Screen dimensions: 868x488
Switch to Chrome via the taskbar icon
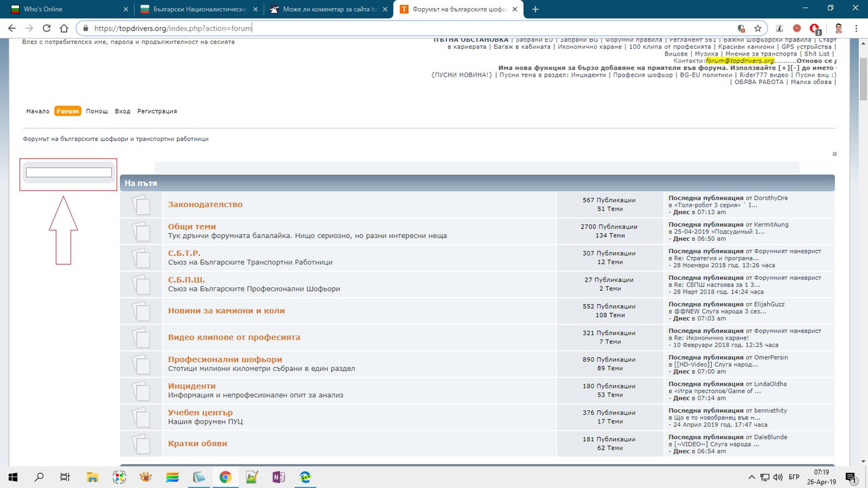tap(225, 477)
